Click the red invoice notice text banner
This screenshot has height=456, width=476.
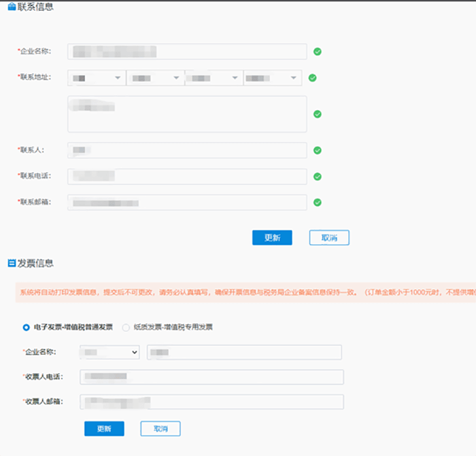[245, 292]
